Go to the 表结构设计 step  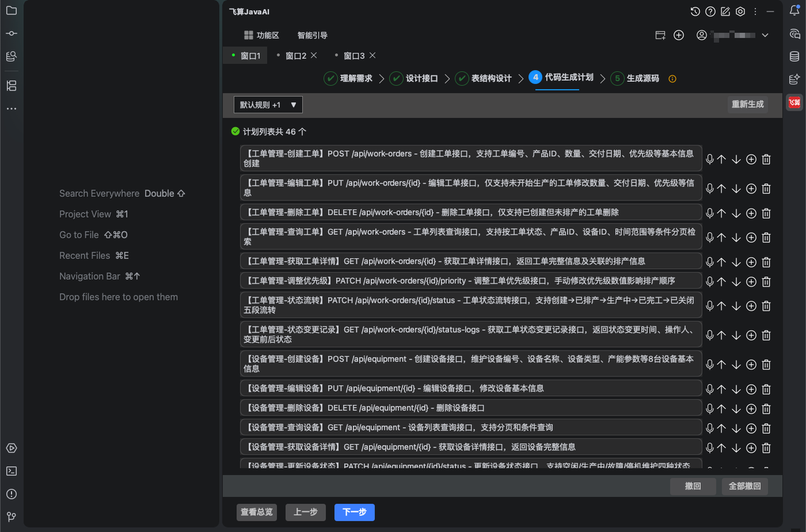(x=484, y=78)
